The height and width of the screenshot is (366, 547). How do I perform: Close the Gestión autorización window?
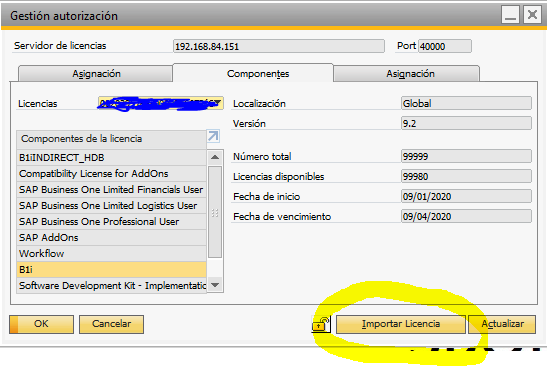(x=532, y=15)
